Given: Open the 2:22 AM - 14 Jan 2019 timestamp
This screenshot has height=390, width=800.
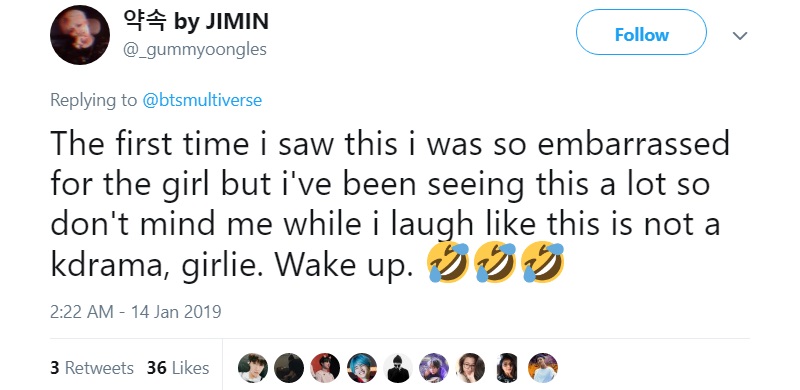Looking at the screenshot, I should point(135,311).
